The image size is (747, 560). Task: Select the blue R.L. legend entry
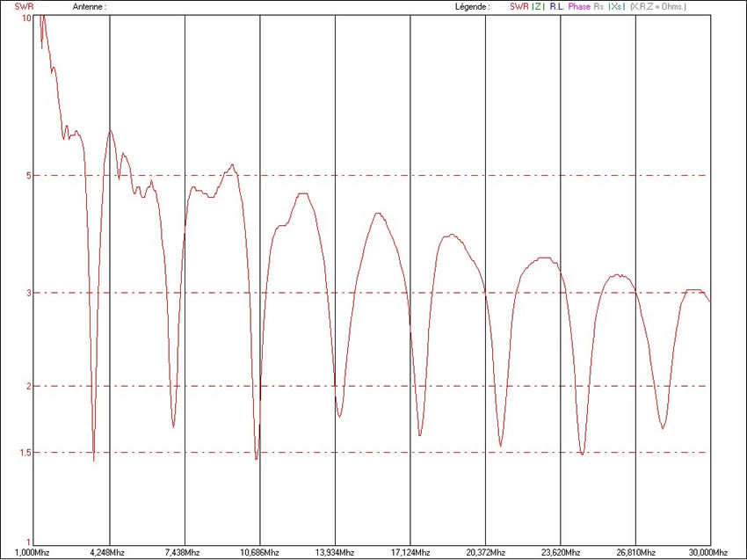pyautogui.click(x=557, y=7)
